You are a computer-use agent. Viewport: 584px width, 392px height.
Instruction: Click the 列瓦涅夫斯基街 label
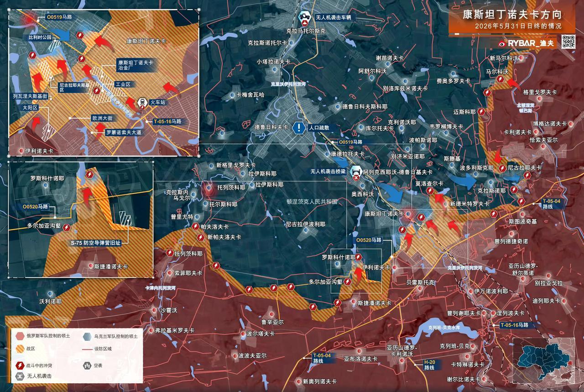pos(30,97)
